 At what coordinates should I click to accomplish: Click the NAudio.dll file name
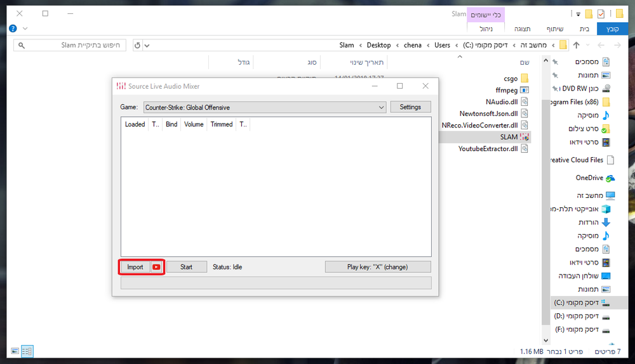click(502, 101)
